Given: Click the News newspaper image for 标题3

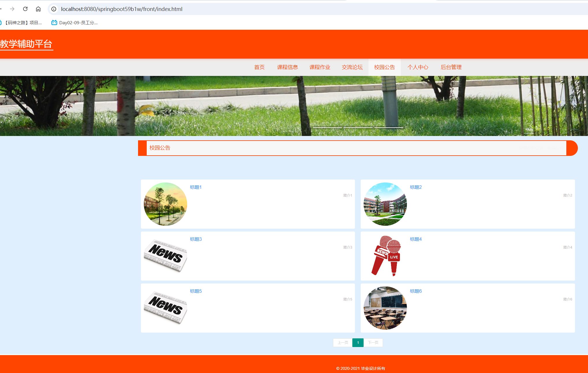Looking at the screenshot, I should click(x=165, y=256).
